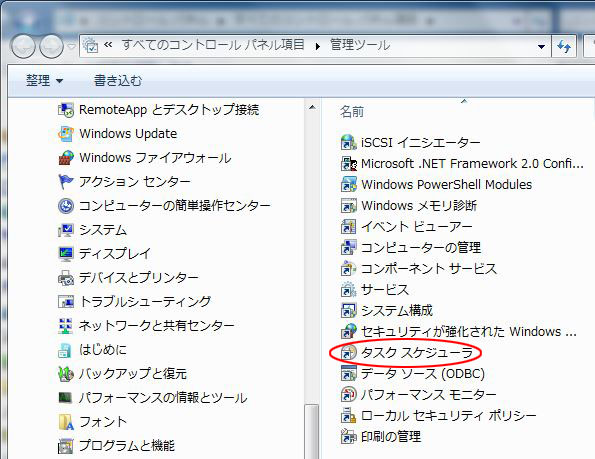
Task: Click the パフォーマンス モニター icon
Action: coord(348,395)
